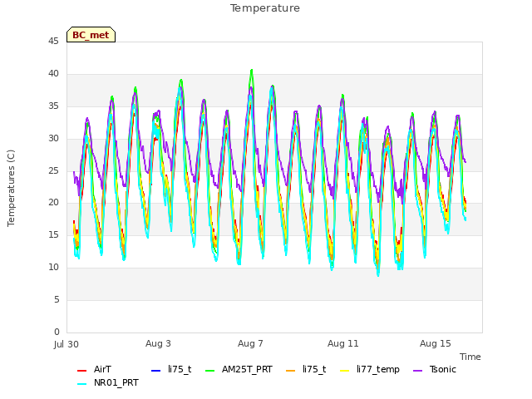Click the 30 y-axis tick label

coord(53,139)
